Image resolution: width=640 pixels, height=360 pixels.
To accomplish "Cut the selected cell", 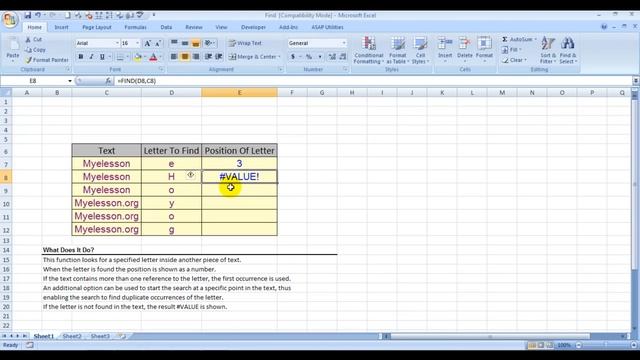I will 34,40.
